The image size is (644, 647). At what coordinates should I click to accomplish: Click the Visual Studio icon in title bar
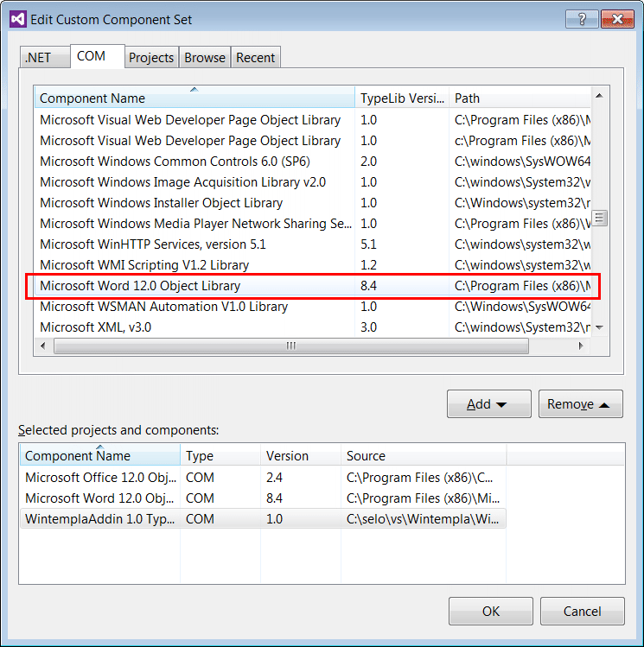click(x=18, y=19)
